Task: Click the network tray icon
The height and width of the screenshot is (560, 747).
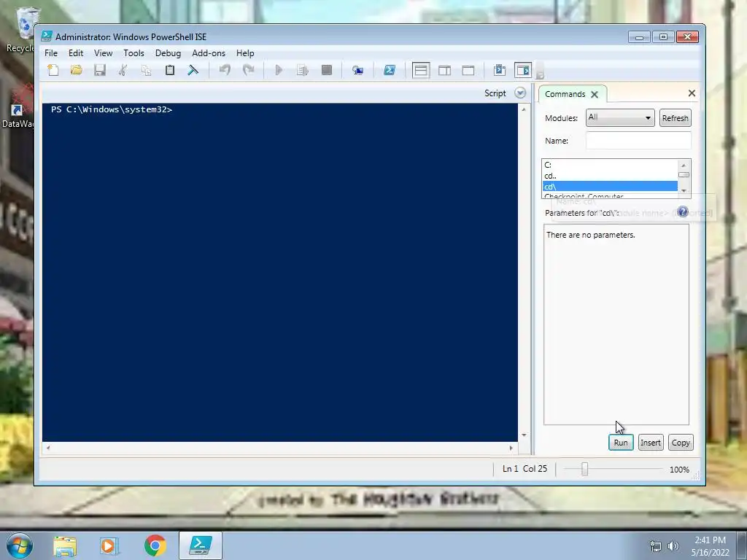Action: [x=656, y=546]
